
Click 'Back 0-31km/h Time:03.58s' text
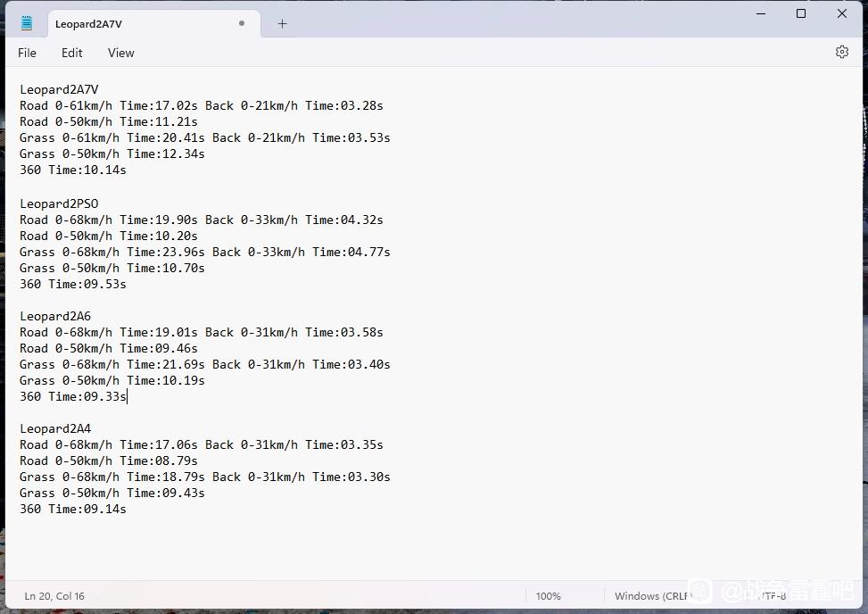[294, 332]
